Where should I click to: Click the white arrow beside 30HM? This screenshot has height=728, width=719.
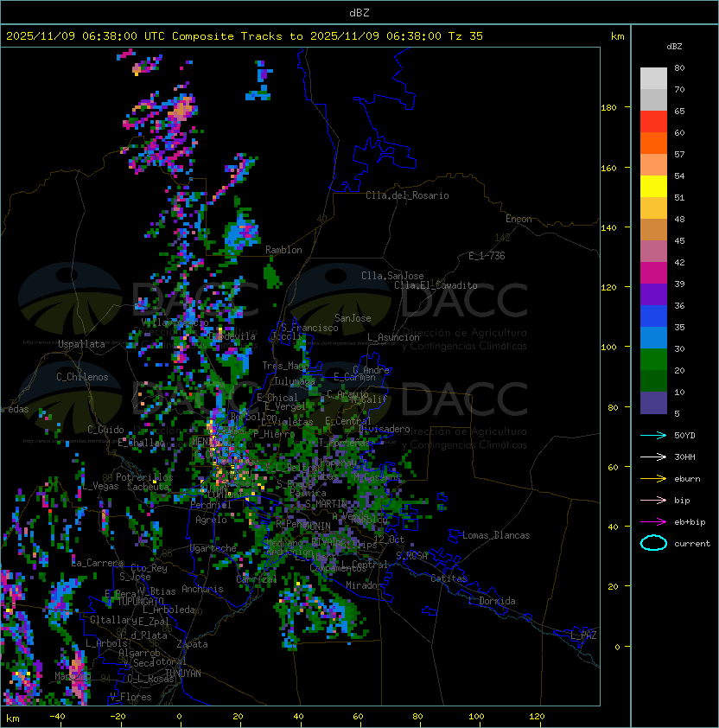pyautogui.click(x=653, y=457)
